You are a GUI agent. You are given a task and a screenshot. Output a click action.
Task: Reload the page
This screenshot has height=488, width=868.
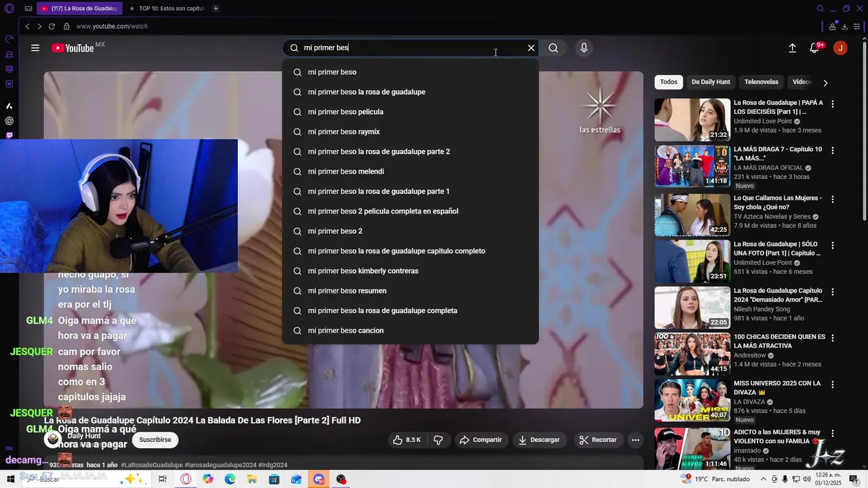[52, 26]
